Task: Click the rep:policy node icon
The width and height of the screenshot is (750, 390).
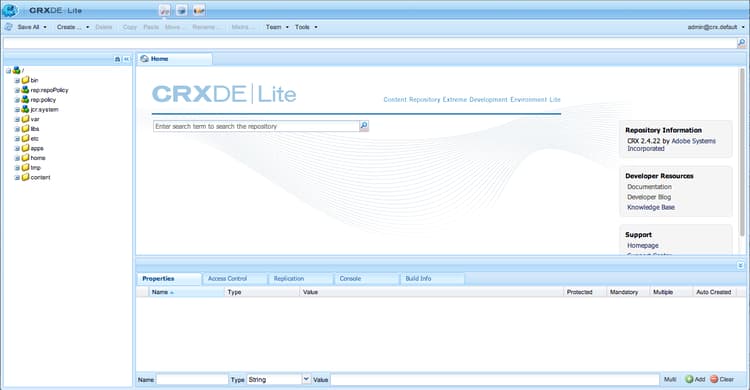Action: click(25, 100)
